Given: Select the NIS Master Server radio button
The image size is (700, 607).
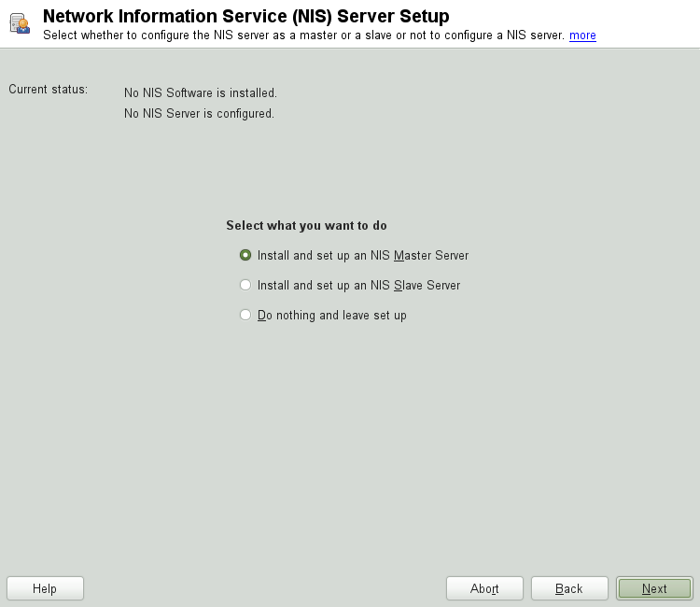Looking at the screenshot, I should click(x=245, y=255).
